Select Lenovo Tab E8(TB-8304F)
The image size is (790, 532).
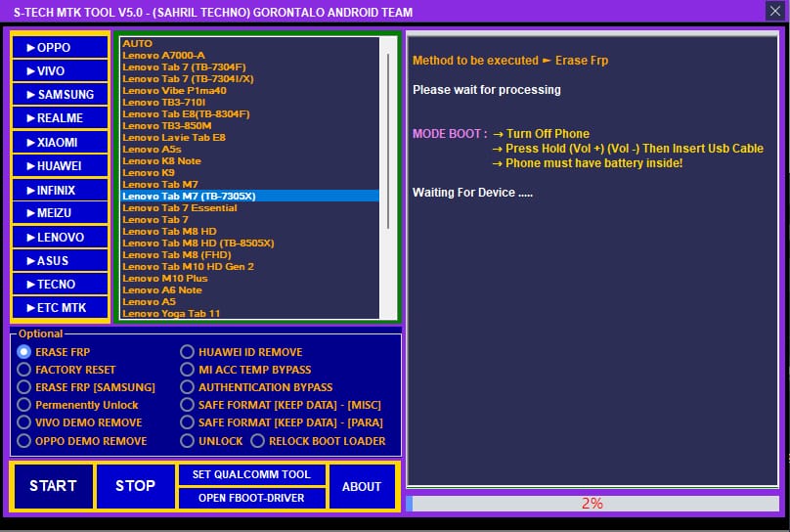pyautogui.click(x=250, y=113)
